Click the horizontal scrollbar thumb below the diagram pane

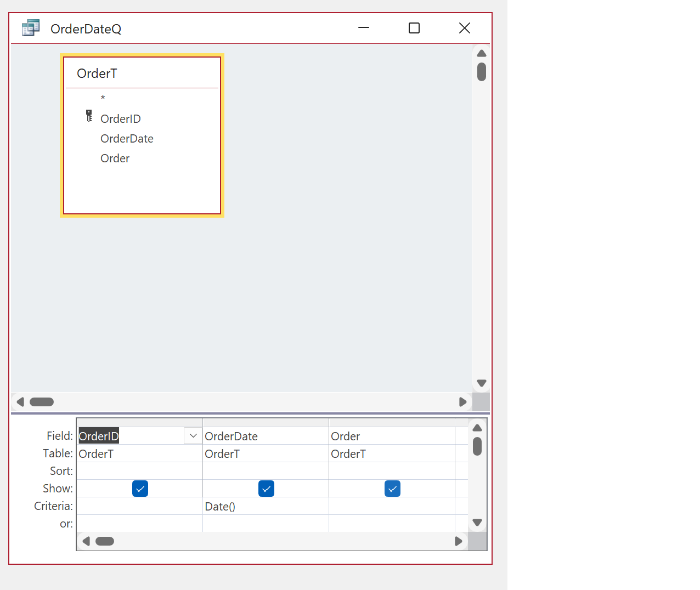click(42, 402)
